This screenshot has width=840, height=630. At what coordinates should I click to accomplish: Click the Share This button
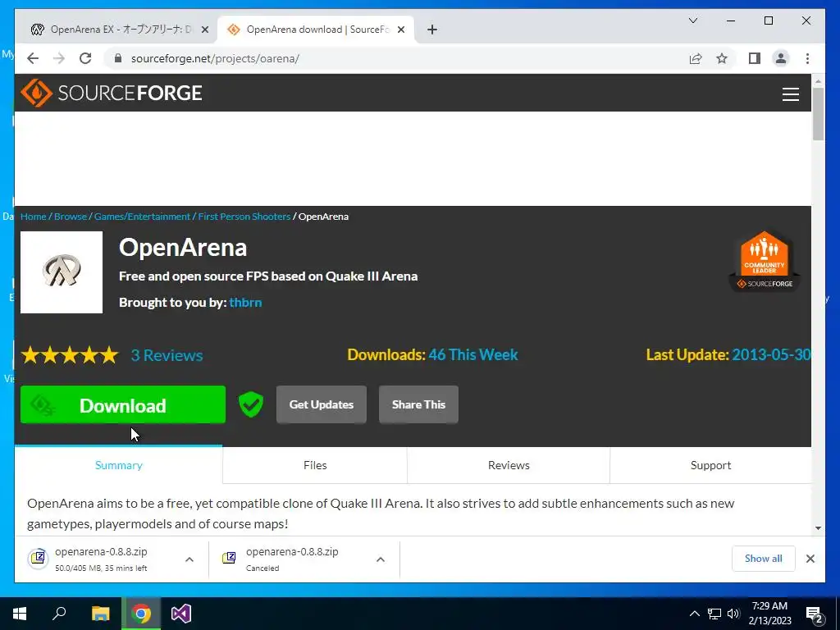(418, 404)
